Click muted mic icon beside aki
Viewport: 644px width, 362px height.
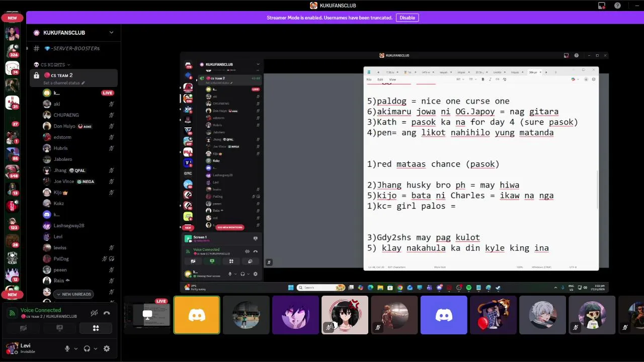(x=111, y=104)
